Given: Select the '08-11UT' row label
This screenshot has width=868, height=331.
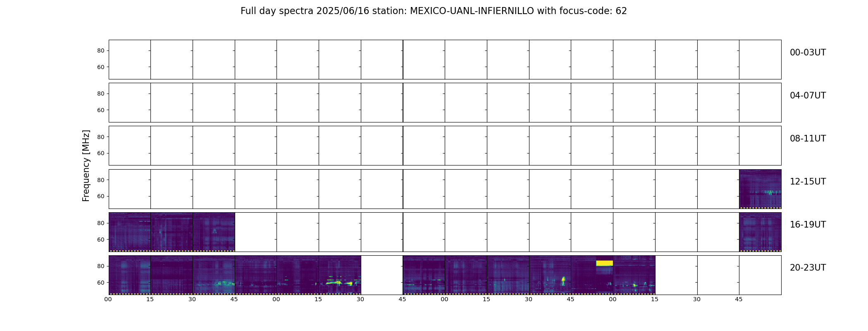Looking at the screenshot, I should [808, 139].
